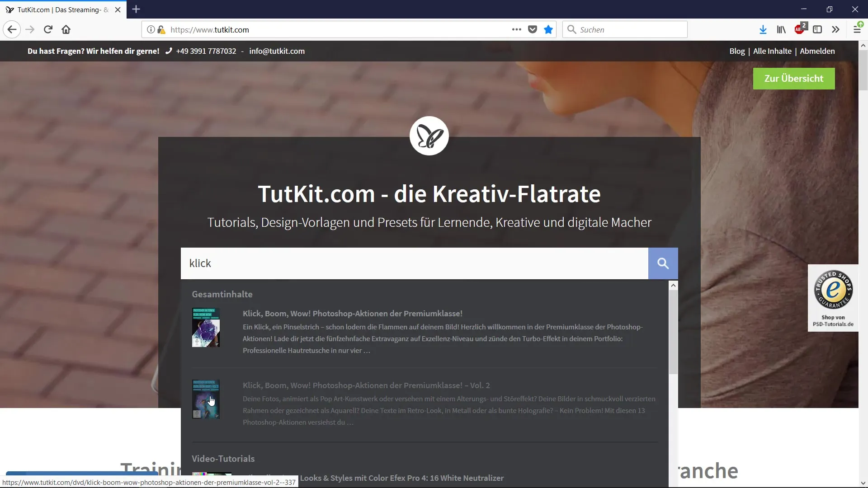
Task: Click the Zur Übersicht green button
Action: coord(794,79)
